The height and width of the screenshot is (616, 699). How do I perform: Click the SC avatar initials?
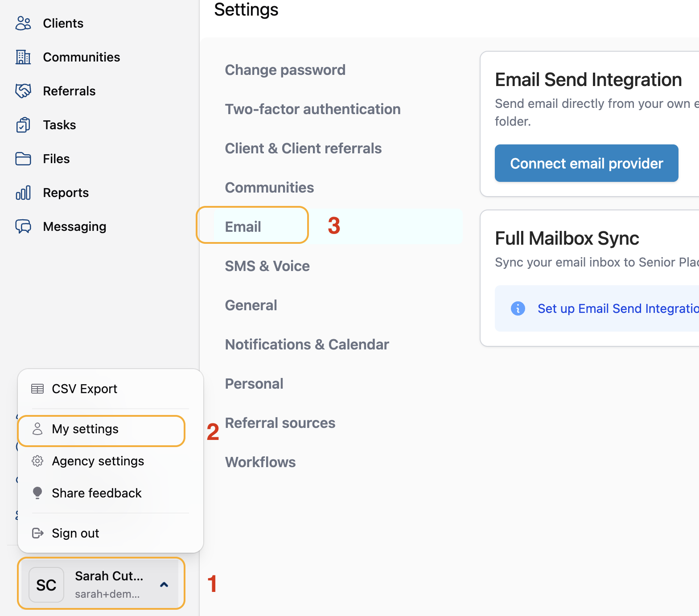(x=46, y=585)
